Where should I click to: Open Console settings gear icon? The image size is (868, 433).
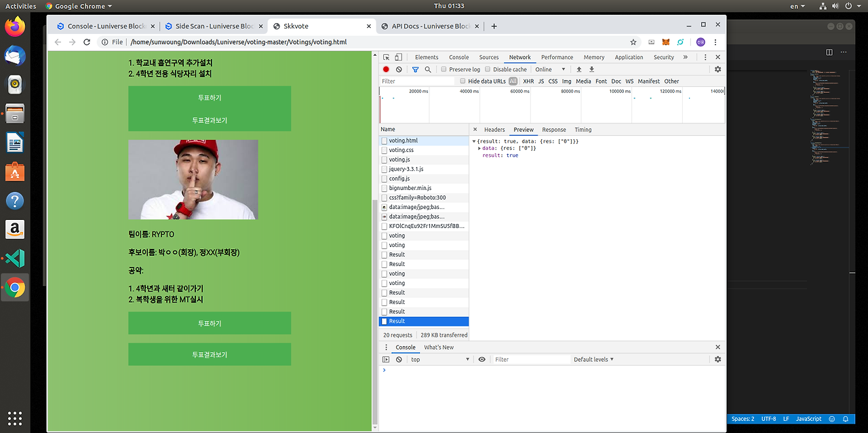pyautogui.click(x=717, y=360)
